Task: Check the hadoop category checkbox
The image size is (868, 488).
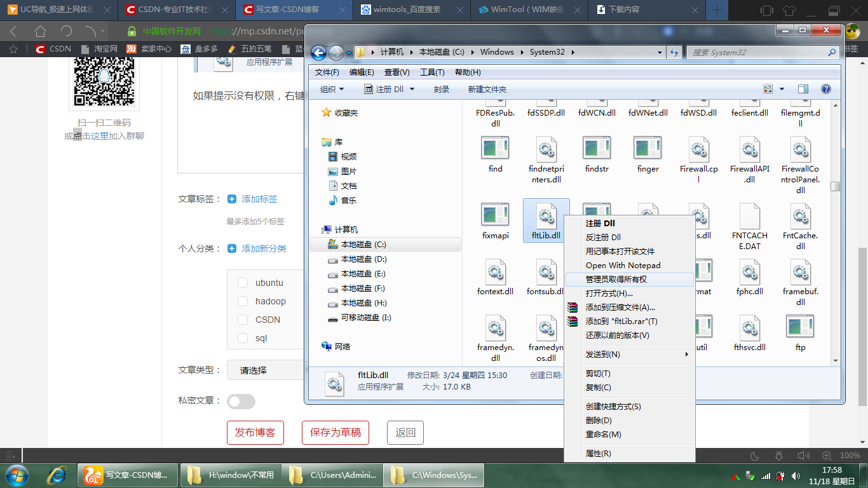Action: click(x=243, y=301)
